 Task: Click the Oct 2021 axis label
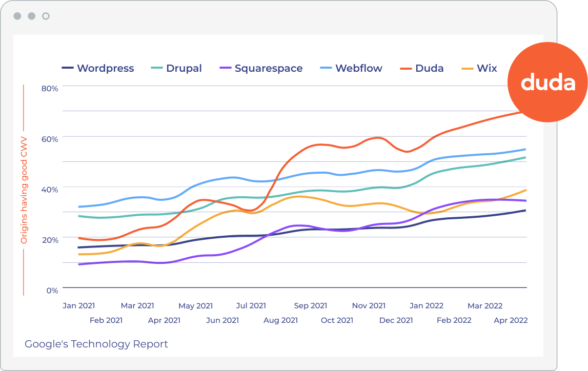click(337, 320)
